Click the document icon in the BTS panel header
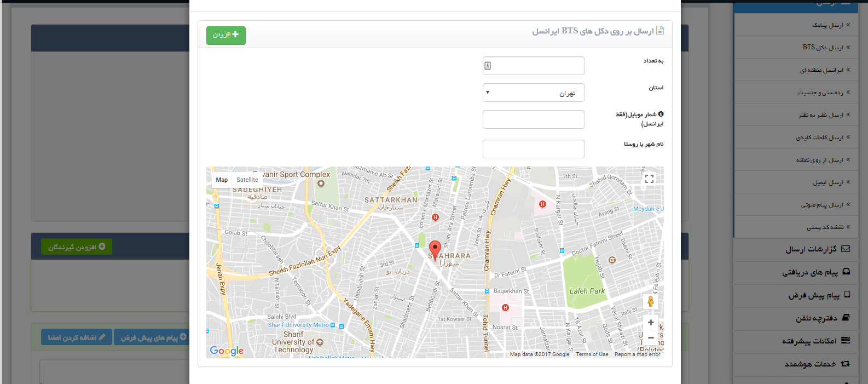The width and height of the screenshot is (868, 384). pyautogui.click(x=660, y=31)
